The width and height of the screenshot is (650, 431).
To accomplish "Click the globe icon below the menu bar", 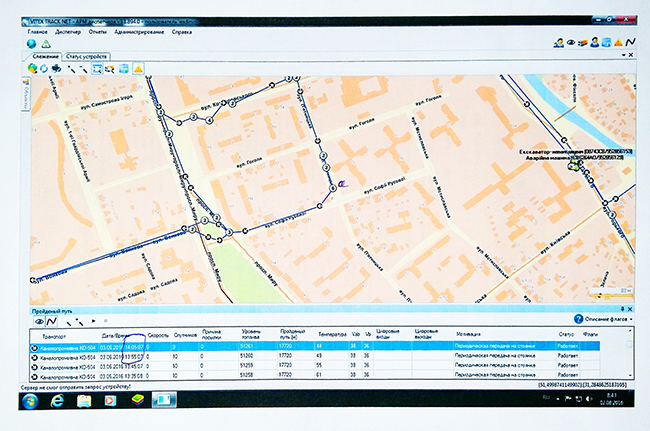I will [x=32, y=43].
